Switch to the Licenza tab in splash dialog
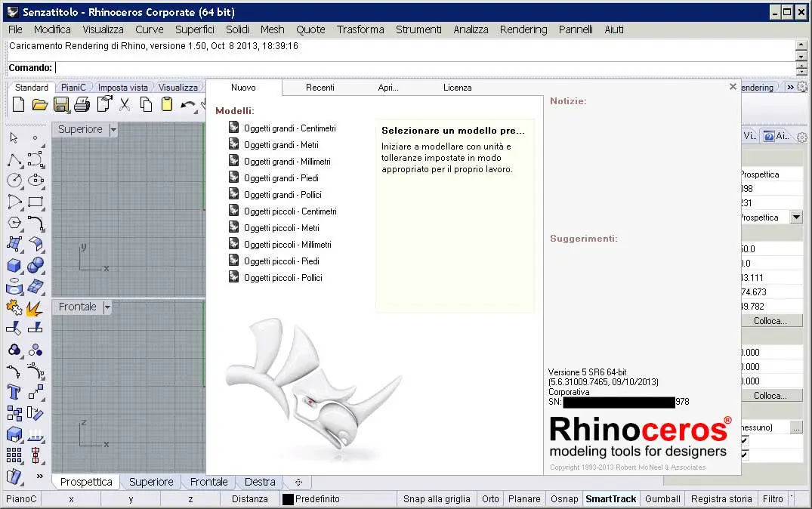The width and height of the screenshot is (812, 509). pos(457,88)
